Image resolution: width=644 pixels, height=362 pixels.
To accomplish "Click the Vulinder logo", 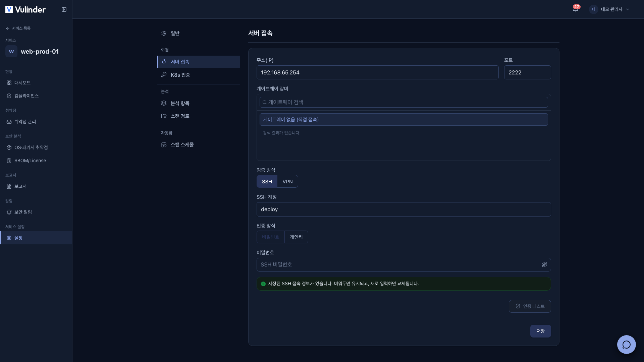I will click(x=25, y=9).
